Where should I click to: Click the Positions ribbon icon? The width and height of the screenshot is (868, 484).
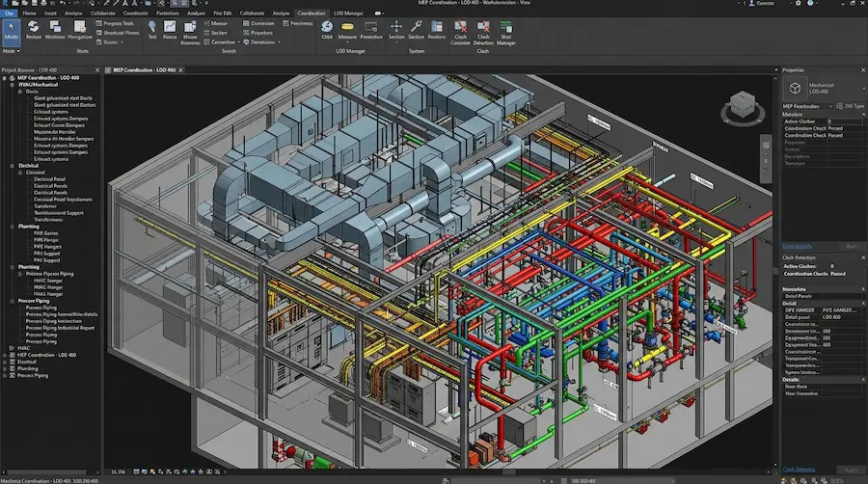[x=437, y=31]
